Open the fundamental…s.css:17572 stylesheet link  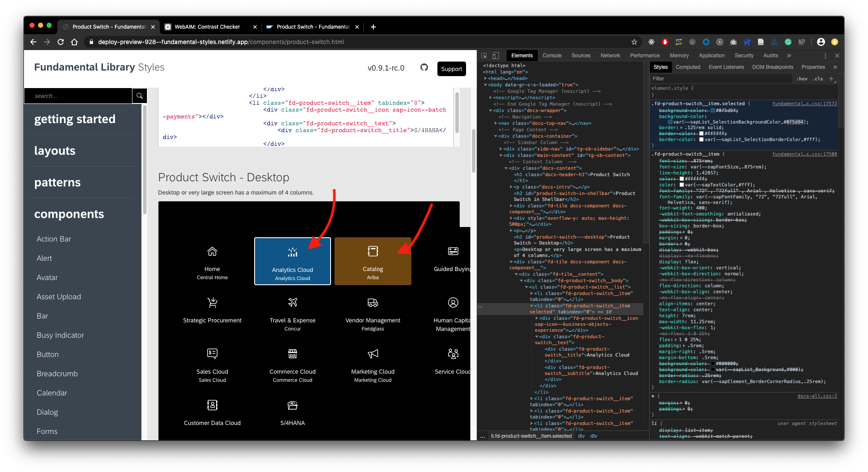click(x=805, y=103)
